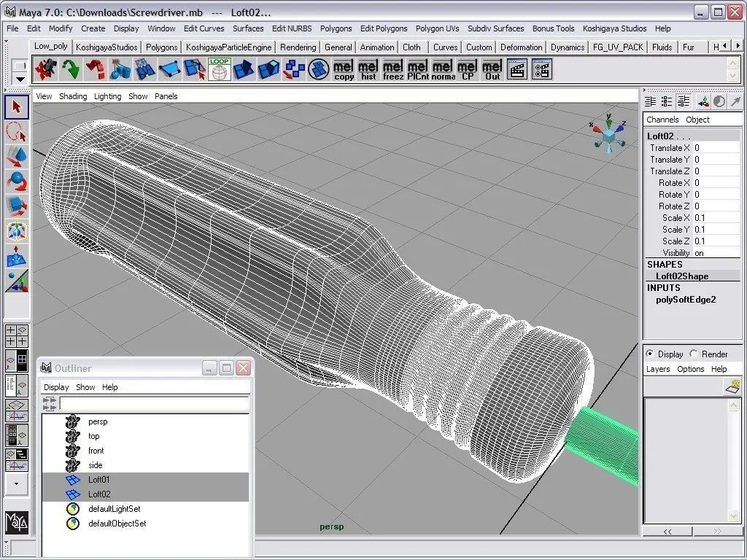
Task: Activate the Soft Modification tool
Action: point(17,256)
